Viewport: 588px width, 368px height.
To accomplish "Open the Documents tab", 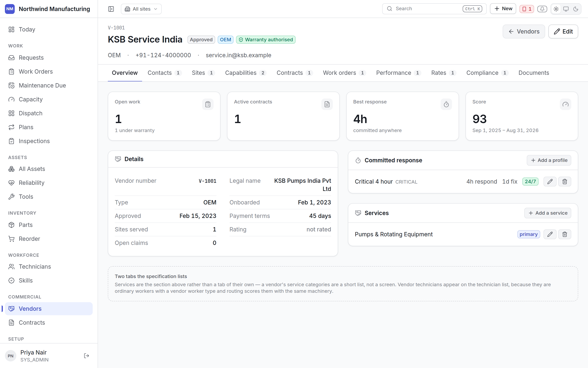I will pyautogui.click(x=533, y=73).
